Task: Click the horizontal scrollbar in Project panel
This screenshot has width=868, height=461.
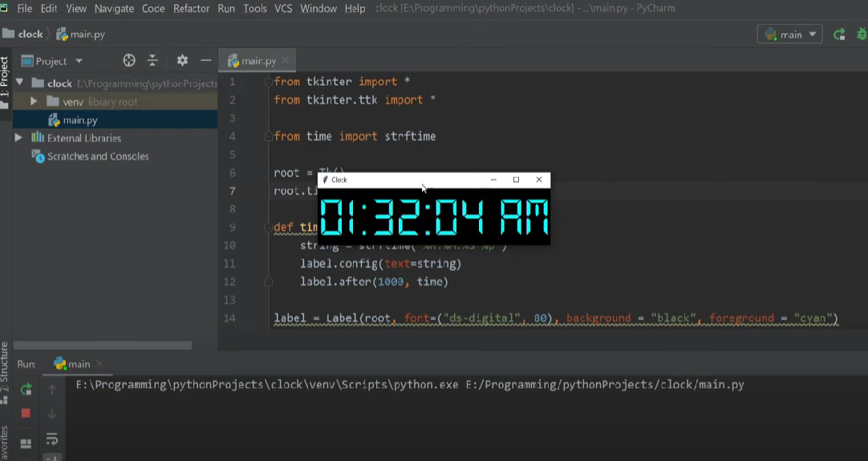Action: (103, 345)
